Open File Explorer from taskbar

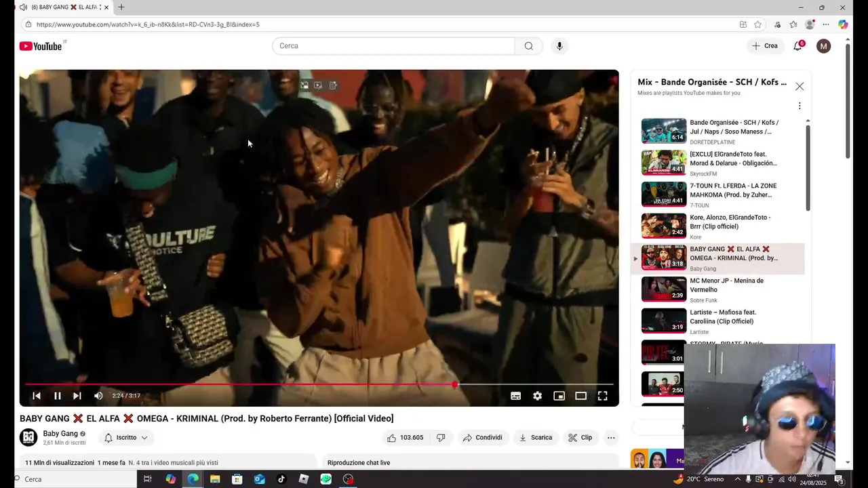pyautogui.click(x=215, y=479)
